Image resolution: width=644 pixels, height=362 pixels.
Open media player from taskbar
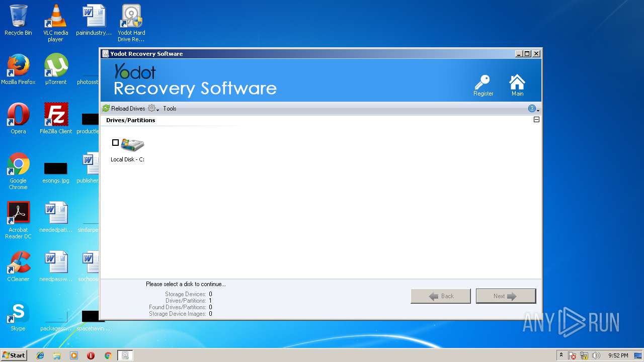click(x=74, y=355)
